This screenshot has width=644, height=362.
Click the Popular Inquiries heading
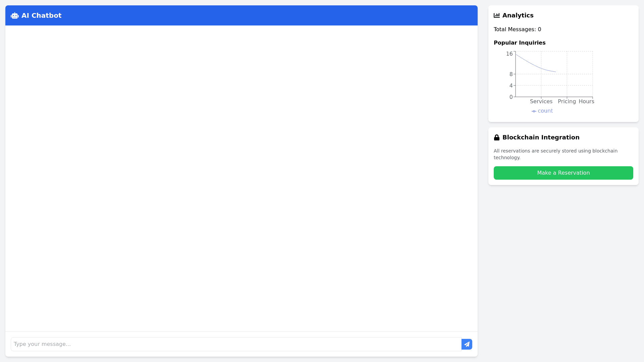[x=519, y=43]
